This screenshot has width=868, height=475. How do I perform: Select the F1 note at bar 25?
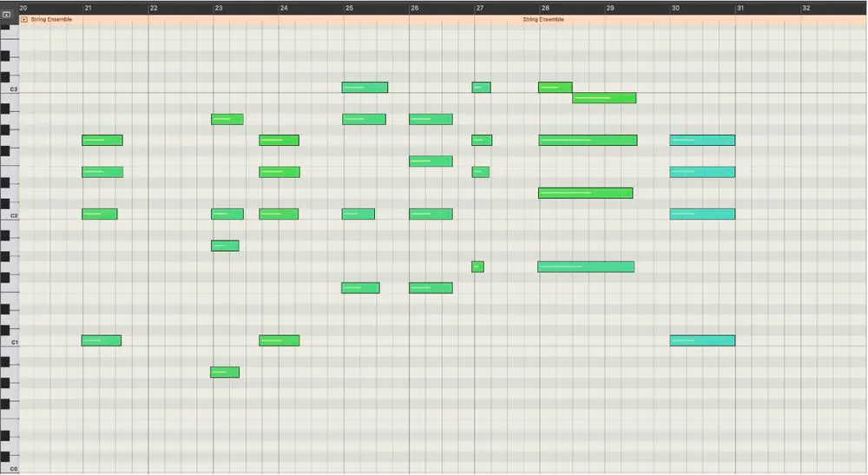[x=360, y=287]
